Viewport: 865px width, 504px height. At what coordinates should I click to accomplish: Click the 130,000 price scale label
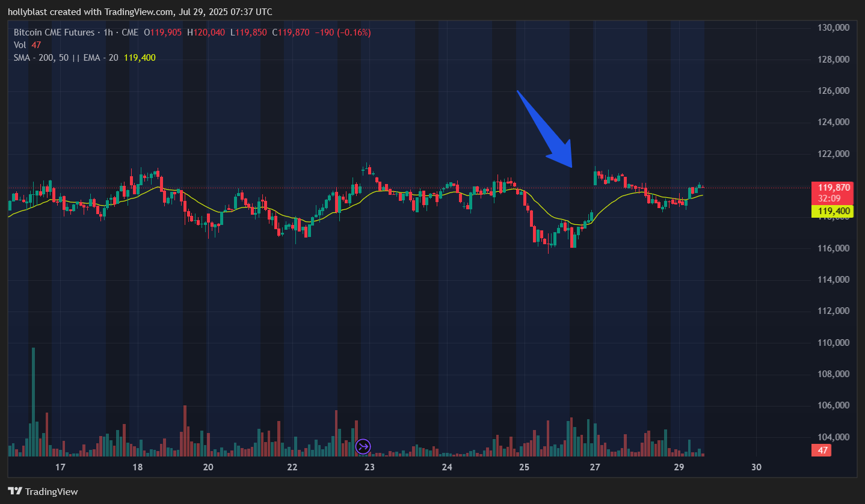pos(833,28)
